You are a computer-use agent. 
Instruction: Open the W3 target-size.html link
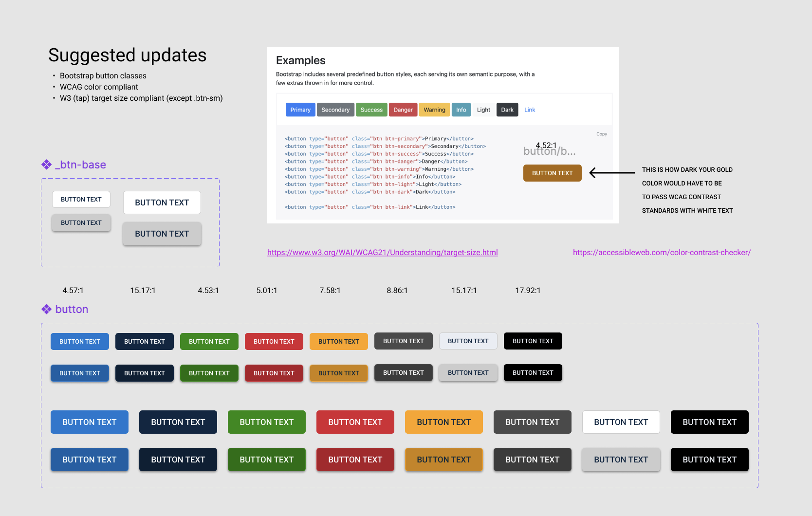point(382,253)
